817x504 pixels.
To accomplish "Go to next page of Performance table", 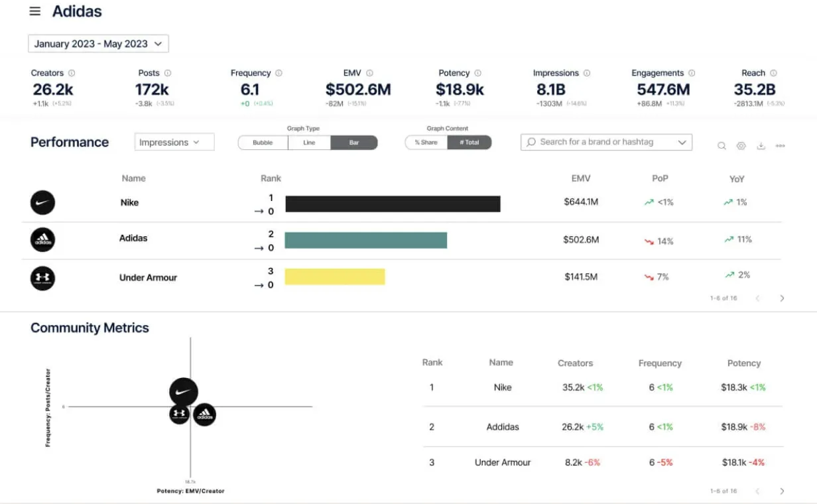I will click(782, 298).
